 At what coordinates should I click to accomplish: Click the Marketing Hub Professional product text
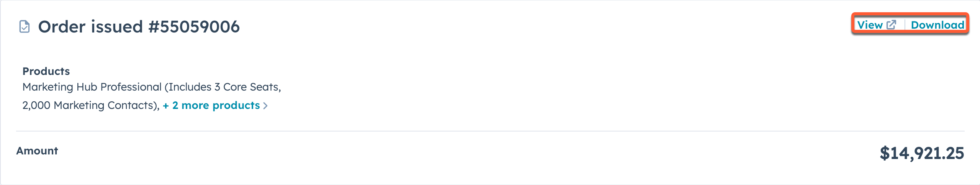pos(92,87)
